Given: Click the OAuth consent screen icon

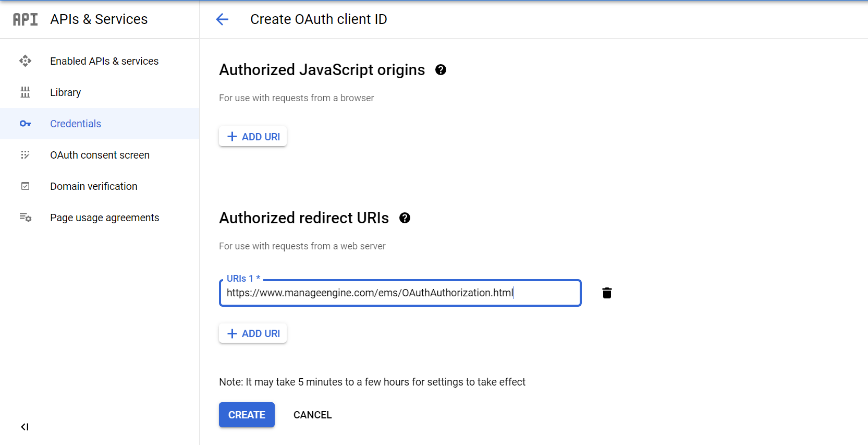Looking at the screenshot, I should (25, 155).
